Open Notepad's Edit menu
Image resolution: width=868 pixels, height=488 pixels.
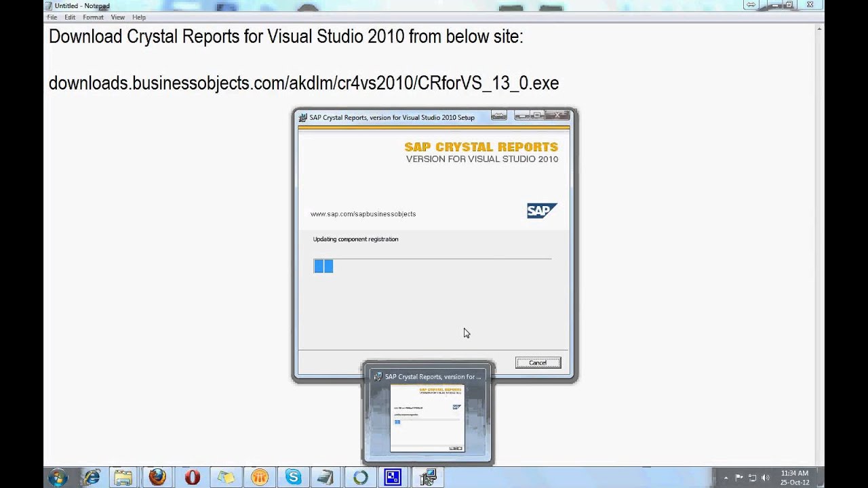click(x=70, y=17)
